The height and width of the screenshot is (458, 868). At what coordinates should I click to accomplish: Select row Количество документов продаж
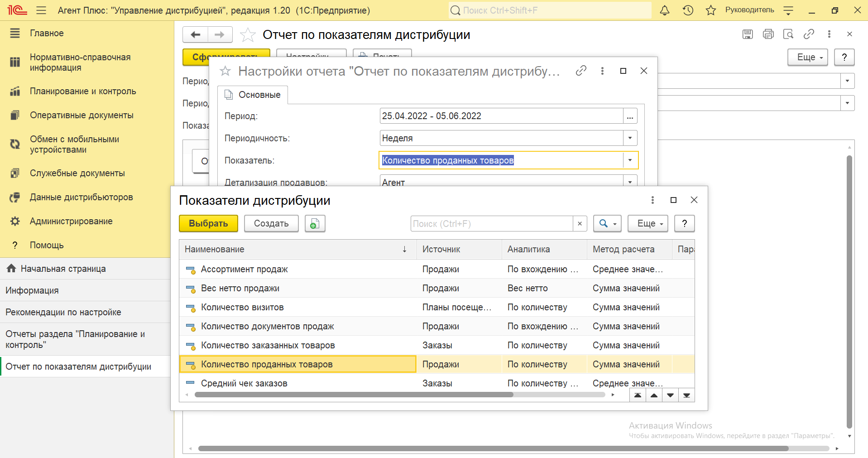coord(437,326)
